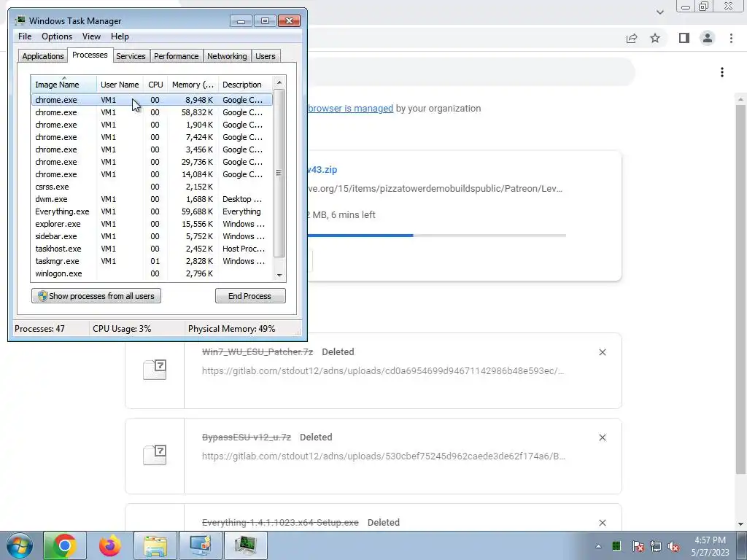Select the chrome.exe row using 29,736 K
The image size is (747, 560).
tap(152, 162)
